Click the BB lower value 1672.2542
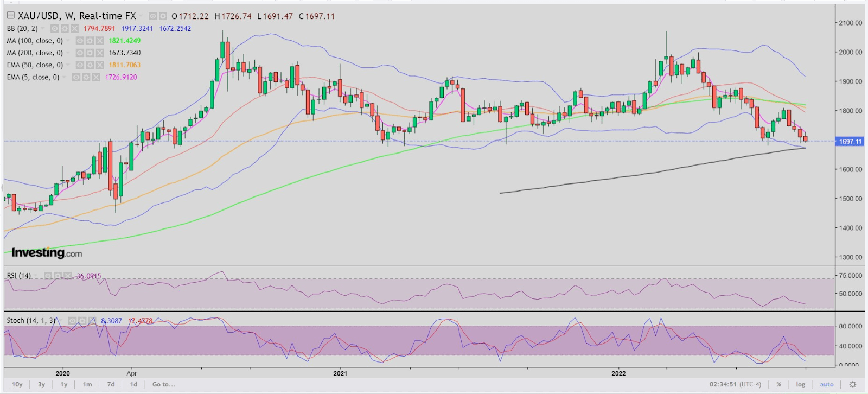The width and height of the screenshot is (868, 394). point(175,29)
